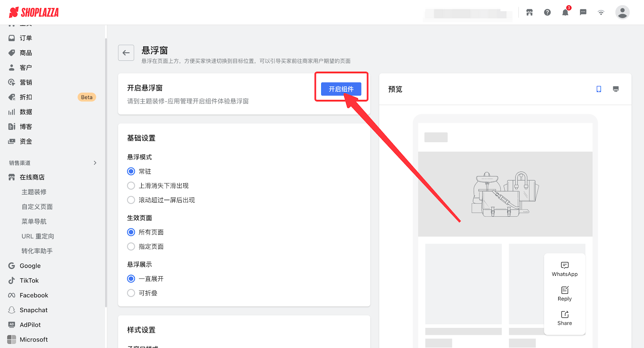This screenshot has height=348, width=644.
Task: Open the chat messages icon
Action: tap(583, 12)
